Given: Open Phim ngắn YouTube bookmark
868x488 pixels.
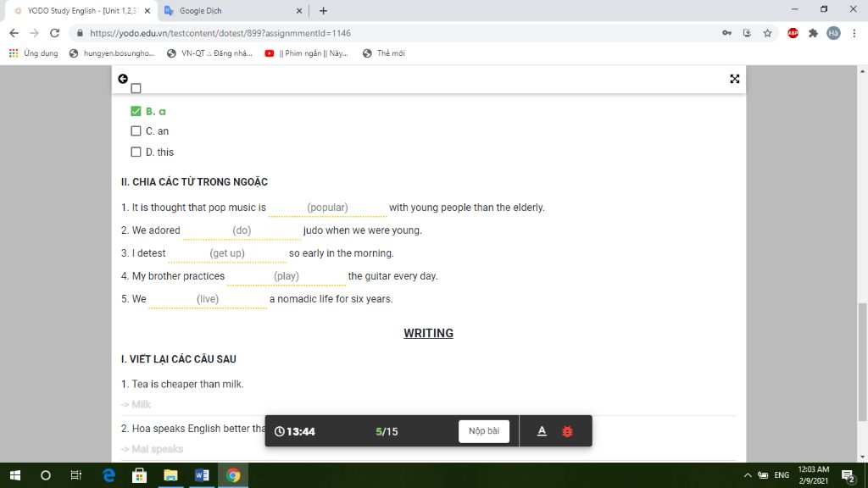Looking at the screenshot, I should pos(306,53).
